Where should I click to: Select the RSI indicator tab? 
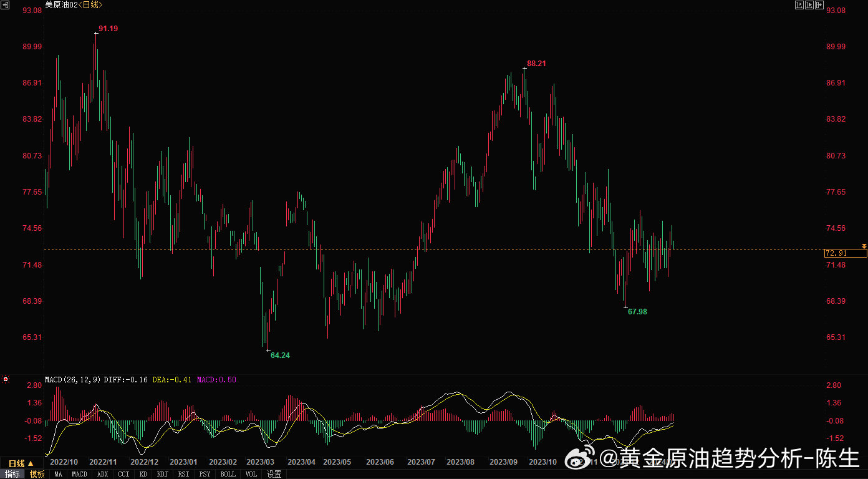click(183, 474)
